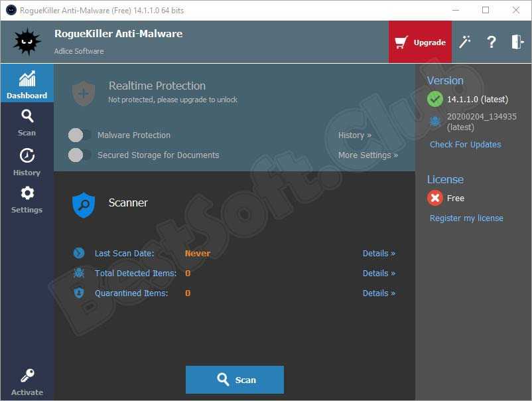Open help via the question mark icon
The image size is (532, 401).
pyautogui.click(x=491, y=42)
